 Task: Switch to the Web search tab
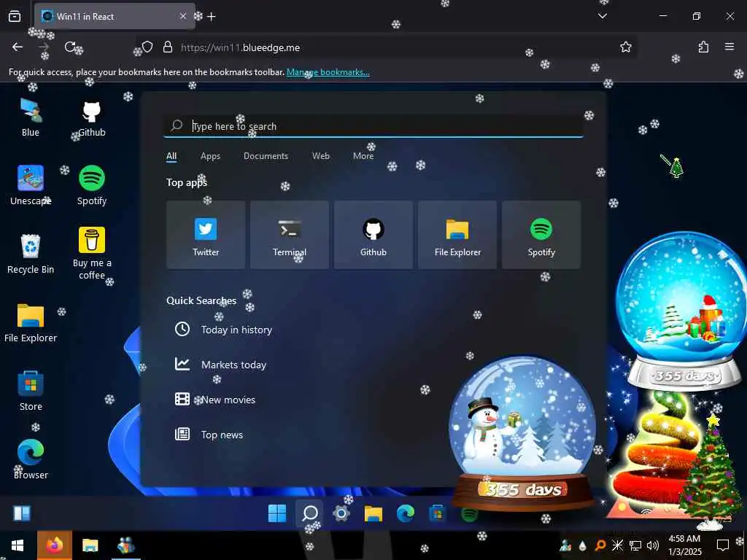321,156
